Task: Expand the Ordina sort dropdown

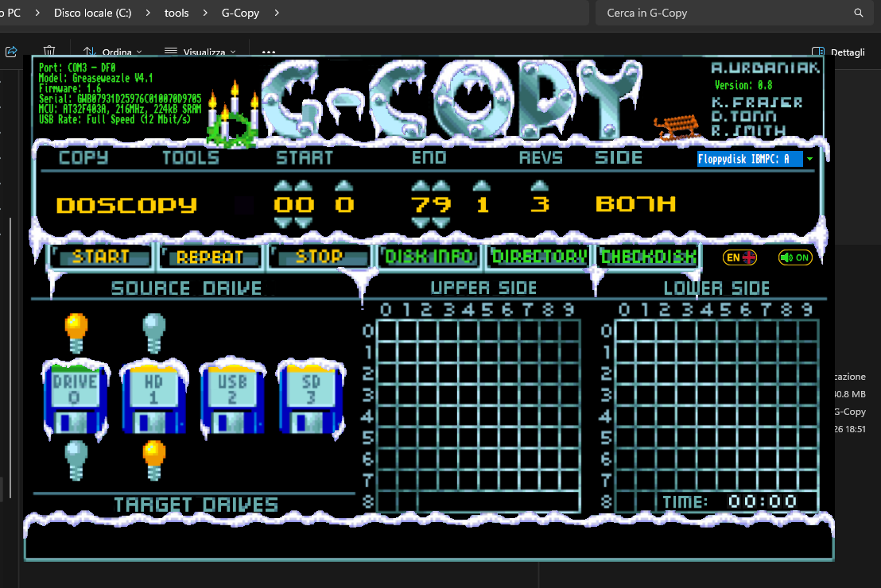Action: [113, 52]
